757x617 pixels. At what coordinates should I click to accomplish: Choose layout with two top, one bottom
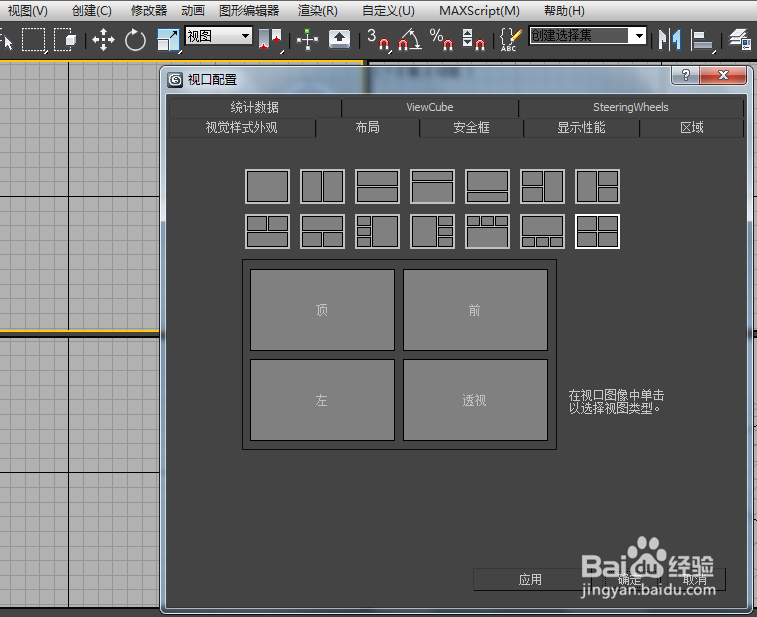tap(267, 232)
